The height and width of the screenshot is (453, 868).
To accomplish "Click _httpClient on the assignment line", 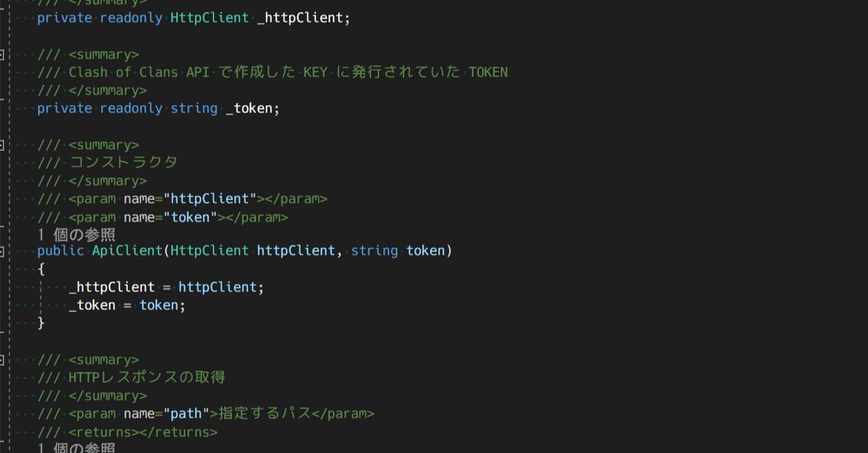I will (111, 287).
